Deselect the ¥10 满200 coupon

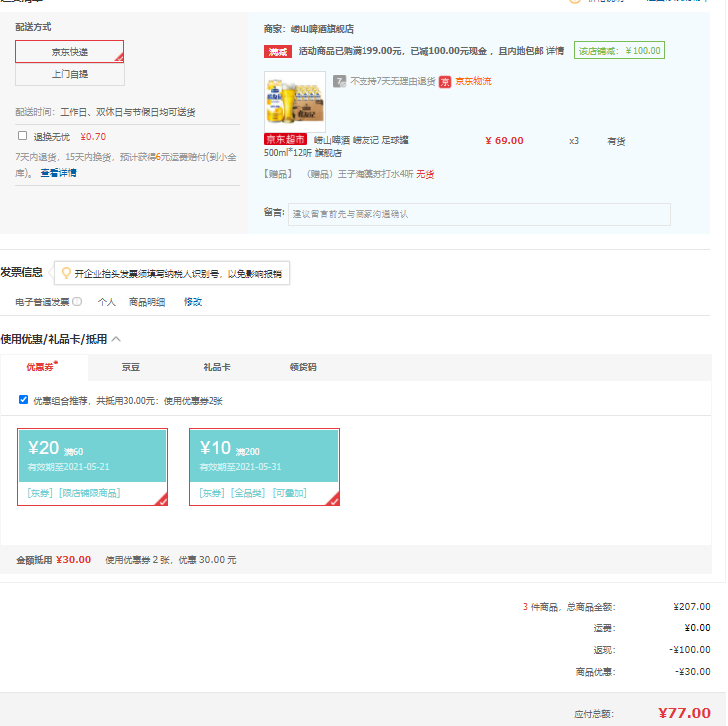pyautogui.click(x=264, y=467)
